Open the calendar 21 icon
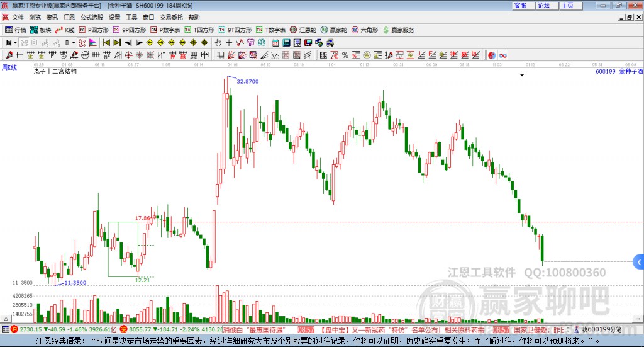644x347 pixels. coord(275,43)
